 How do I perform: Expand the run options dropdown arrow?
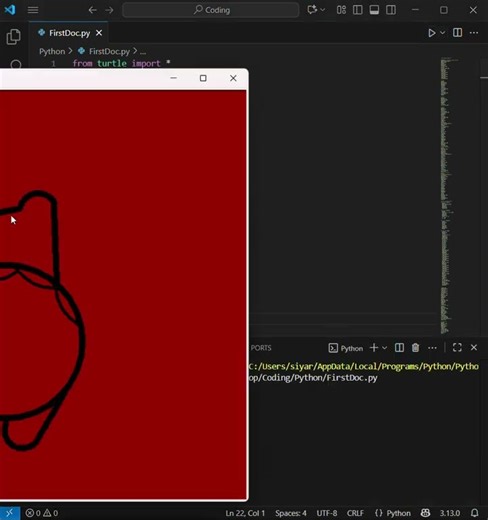pyautogui.click(x=442, y=33)
